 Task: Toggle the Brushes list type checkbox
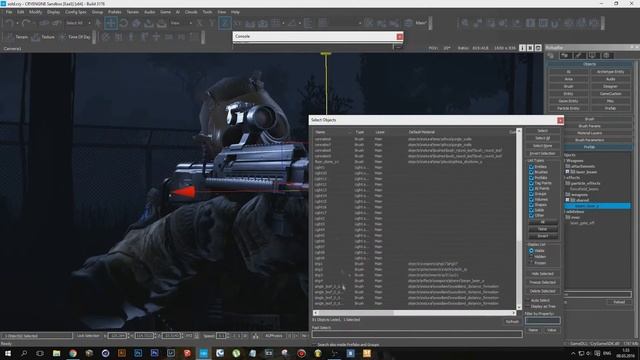point(531,172)
